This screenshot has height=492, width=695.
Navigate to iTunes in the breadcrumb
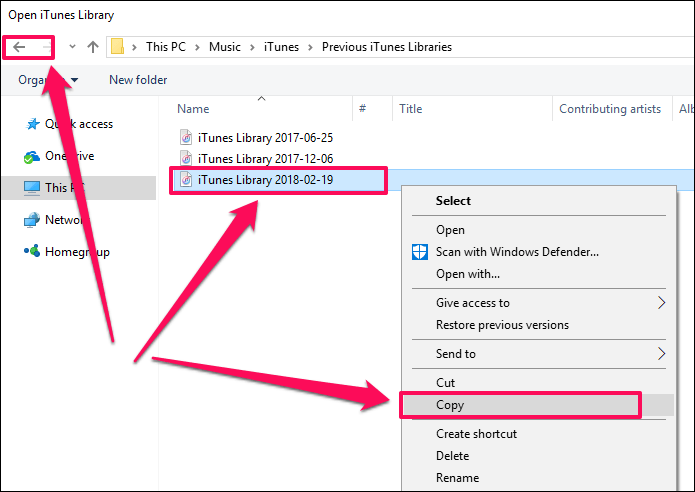pos(281,47)
